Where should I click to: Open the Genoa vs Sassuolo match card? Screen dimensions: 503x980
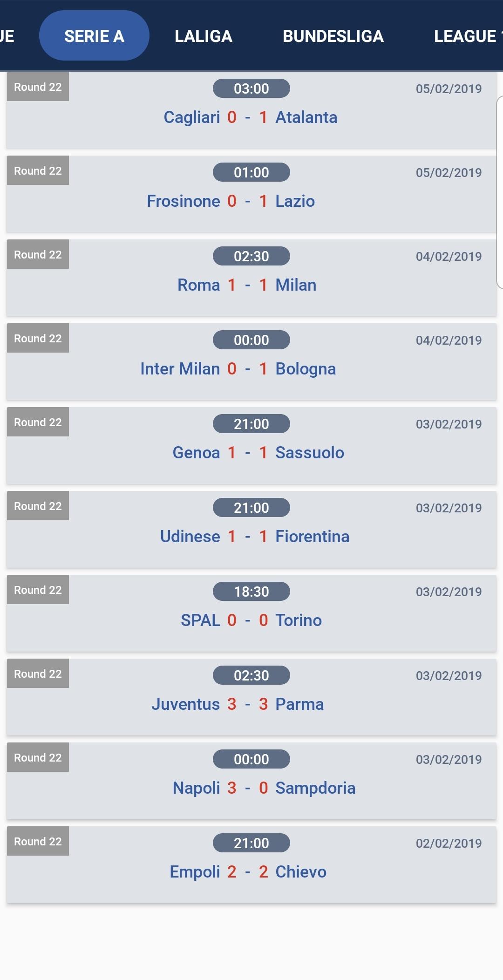click(251, 453)
